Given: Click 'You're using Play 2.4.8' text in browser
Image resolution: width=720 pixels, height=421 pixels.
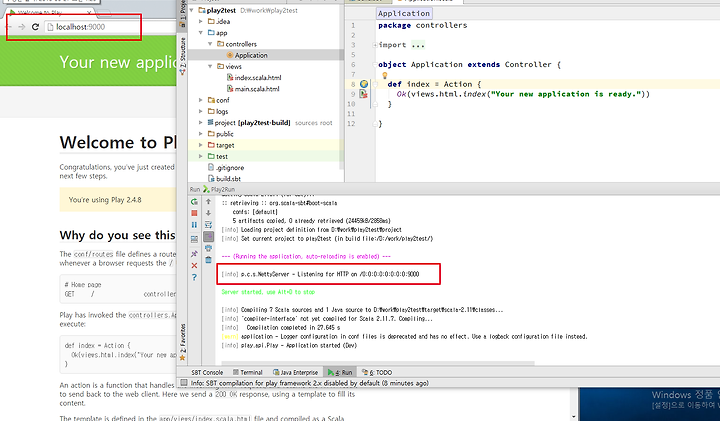Looking at the screenshot, I should 105,200.
